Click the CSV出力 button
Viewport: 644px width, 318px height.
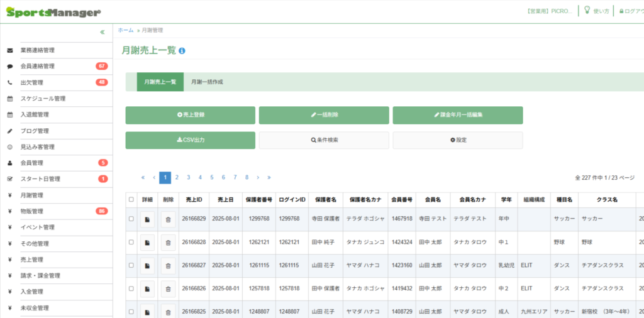190,140
